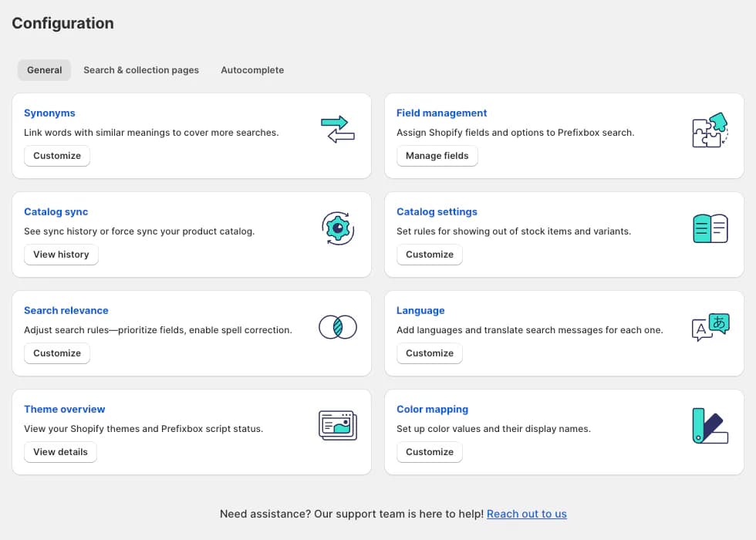756x540 pixels.
Task: Follow the Reach out to us link
Action: click(x=526, y=514)
